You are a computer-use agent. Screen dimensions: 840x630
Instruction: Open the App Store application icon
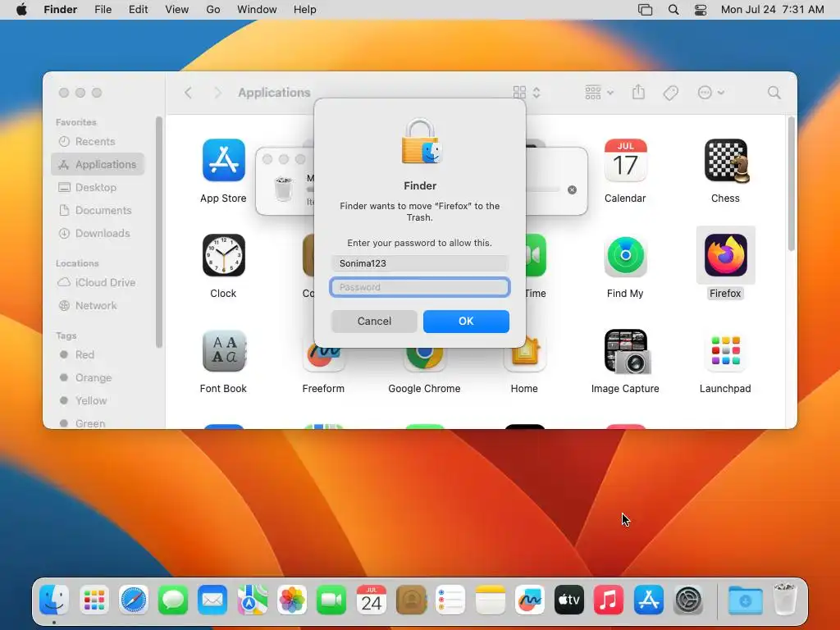(x=223, y=160)
